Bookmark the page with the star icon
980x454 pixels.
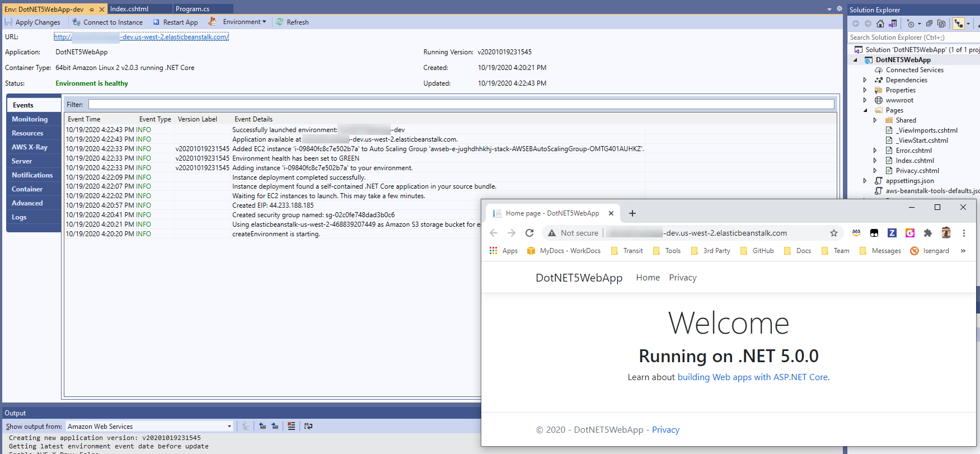pyautogui.click(x=834, y=233)
